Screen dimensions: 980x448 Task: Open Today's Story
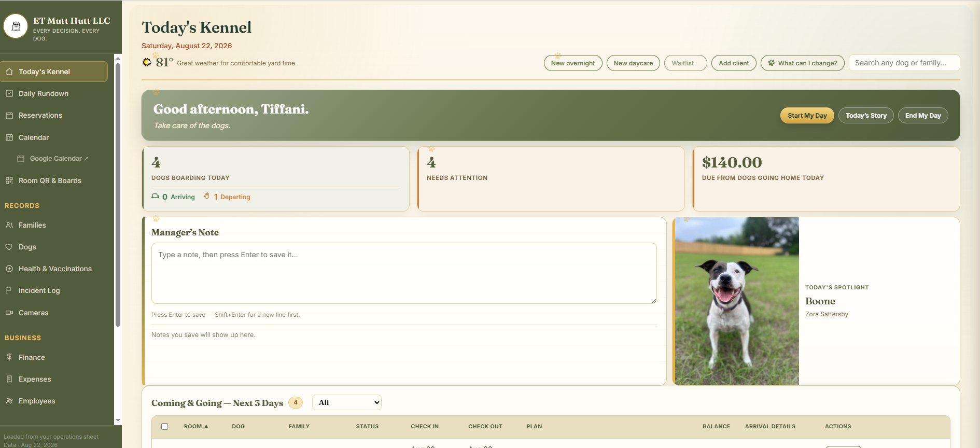click(866, 115)
